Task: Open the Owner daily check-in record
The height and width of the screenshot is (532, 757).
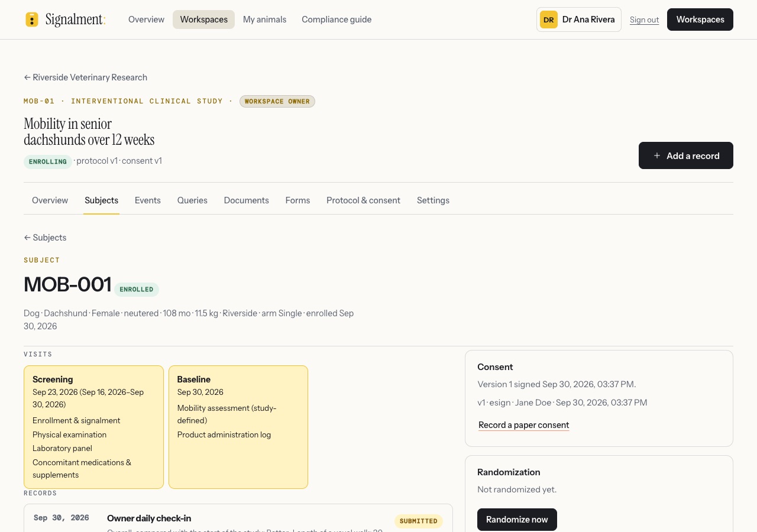Action: 149,518
